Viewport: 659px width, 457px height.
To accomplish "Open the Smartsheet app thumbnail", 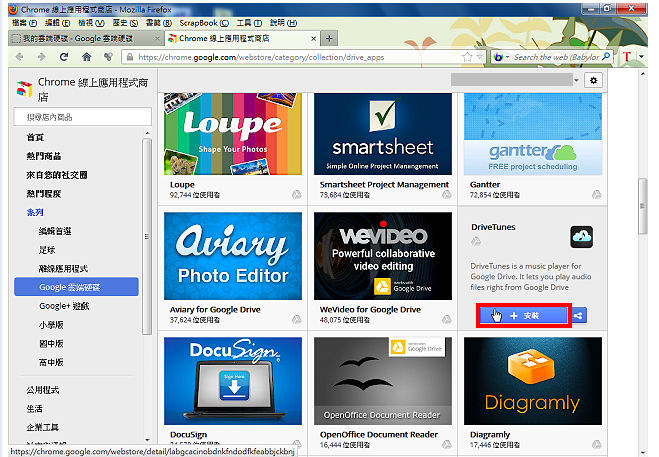I will pyautogui.click(x=383, y=134).
